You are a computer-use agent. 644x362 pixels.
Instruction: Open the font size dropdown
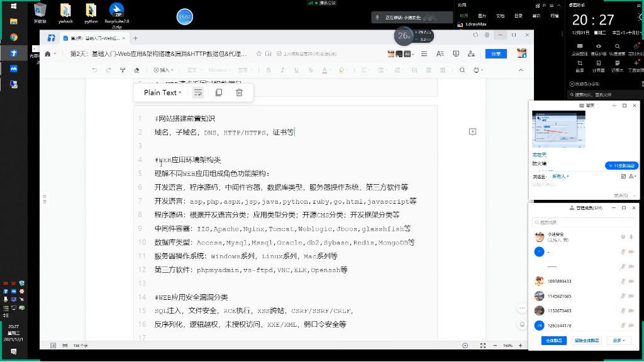pyautogui.click(x=245, y=70)
